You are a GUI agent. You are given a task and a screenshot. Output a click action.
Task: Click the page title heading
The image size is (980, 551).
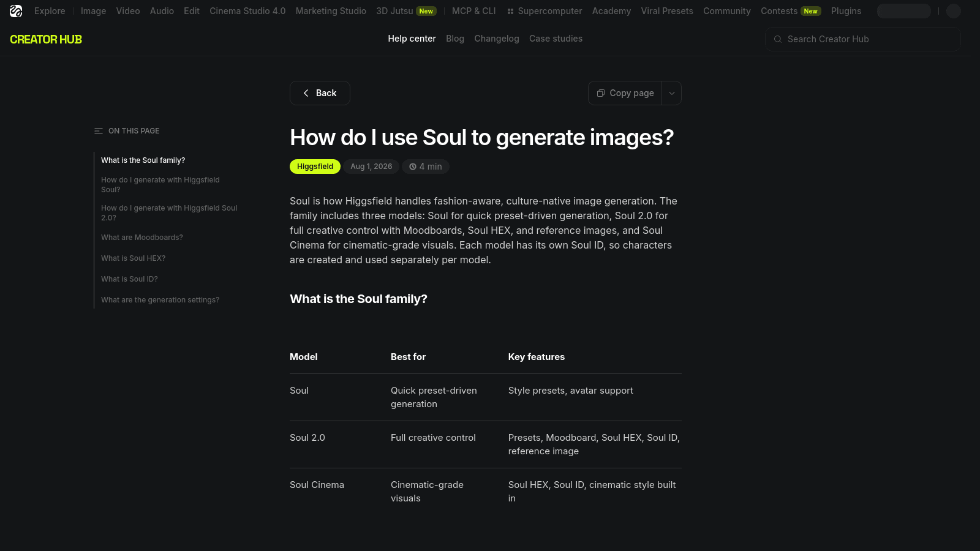click(481, 138)
